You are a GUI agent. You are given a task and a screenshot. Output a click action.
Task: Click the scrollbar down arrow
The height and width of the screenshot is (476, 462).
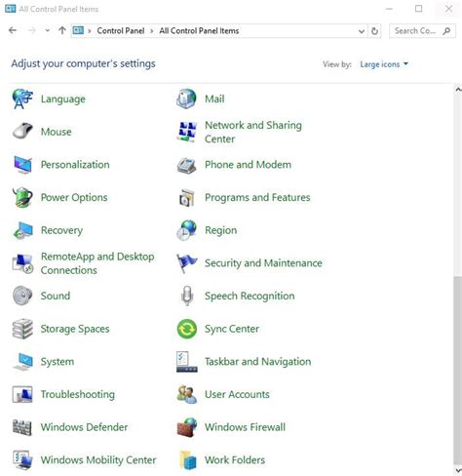458,470
